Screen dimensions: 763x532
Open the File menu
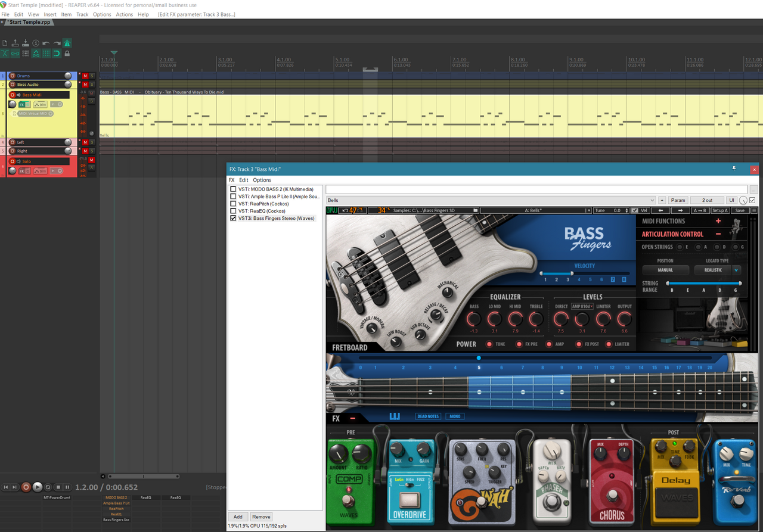pos(5,14)
